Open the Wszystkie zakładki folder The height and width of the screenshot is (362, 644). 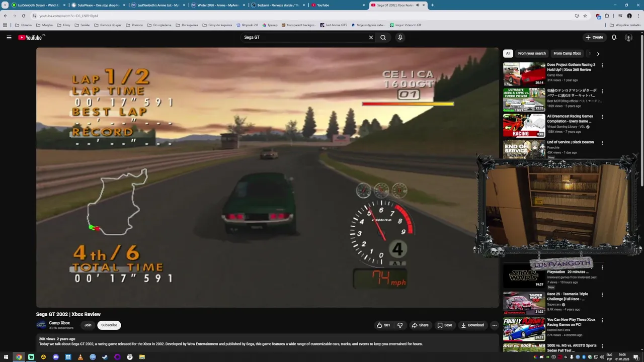(625, 25)
